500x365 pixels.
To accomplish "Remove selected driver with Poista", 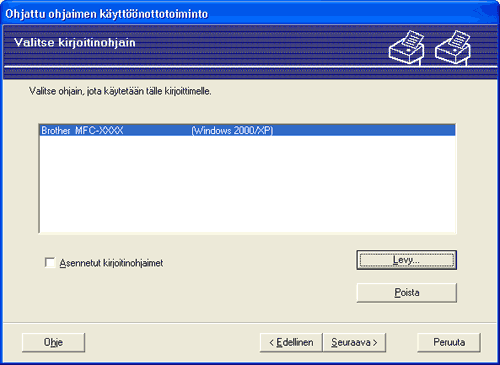I will pos(407,293).
